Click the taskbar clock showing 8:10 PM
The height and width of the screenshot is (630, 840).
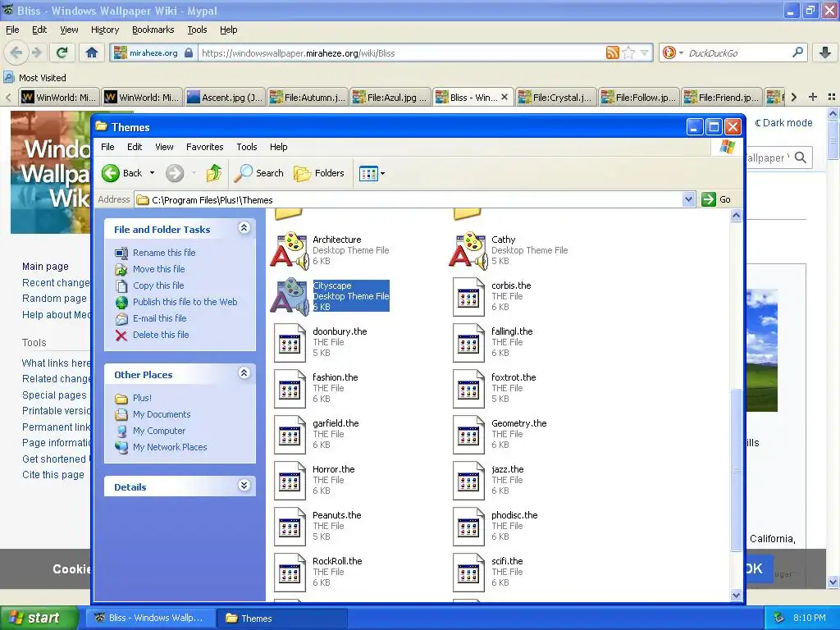(x=809, y=618)
